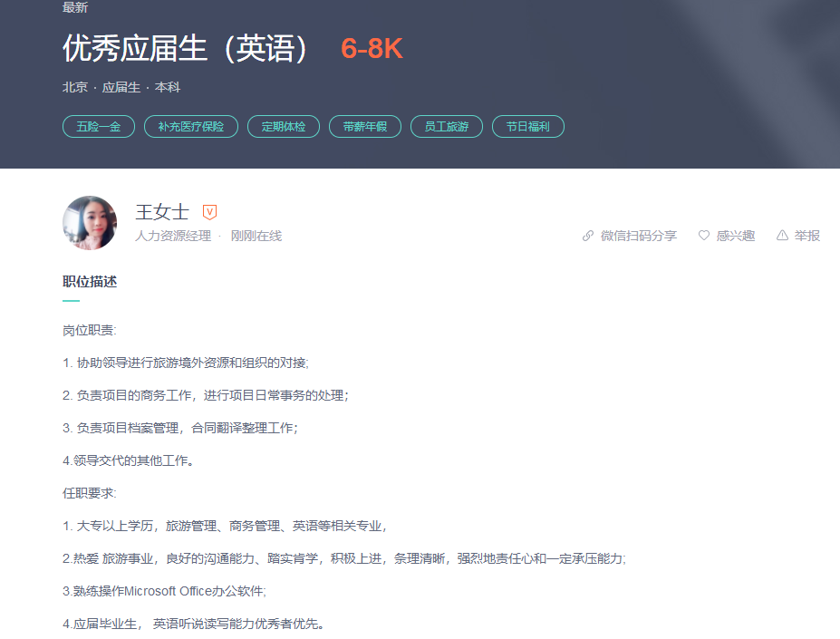Choose the 带薪年假 benefit tag

tap(365, 127)
